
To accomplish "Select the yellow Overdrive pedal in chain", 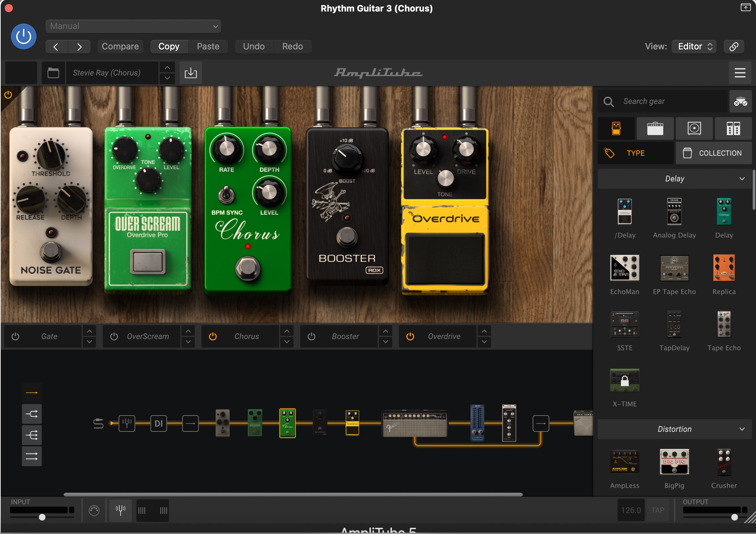I will point(352,423).
